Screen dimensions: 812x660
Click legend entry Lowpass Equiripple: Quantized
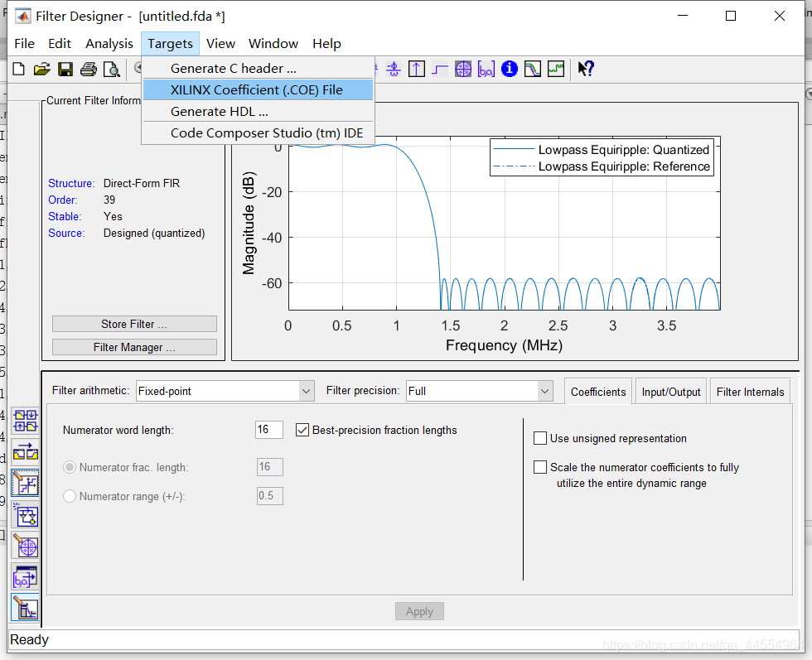click(623, 150)
